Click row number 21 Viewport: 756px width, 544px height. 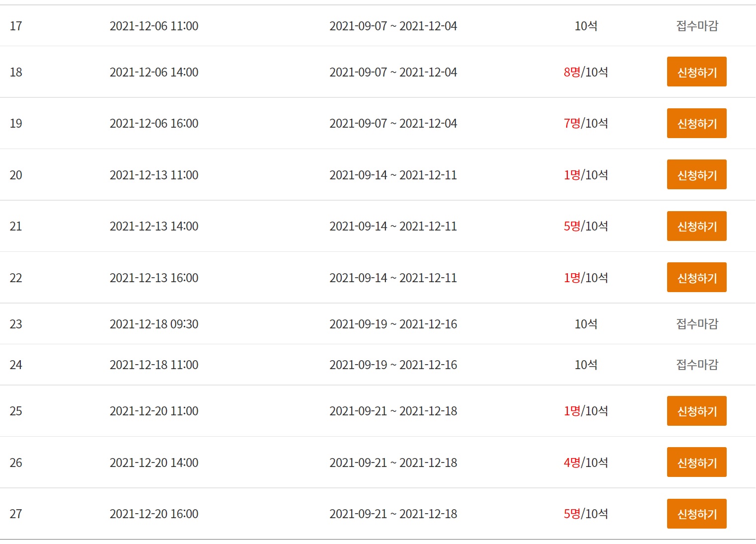click(16, 226)
